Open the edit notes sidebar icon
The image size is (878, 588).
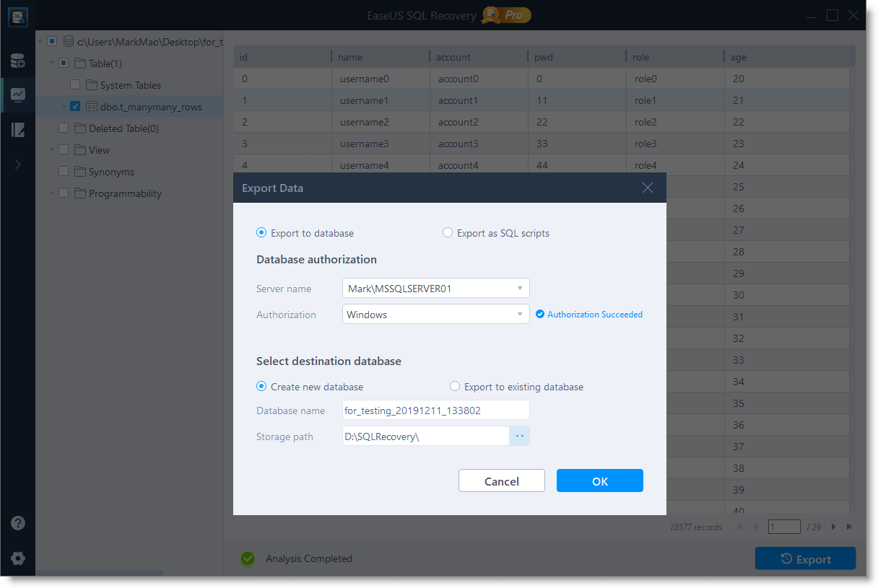coord(18,130)
